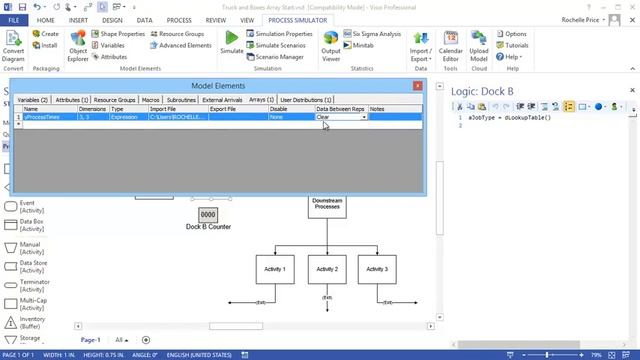
Task: Click Paste in the Logic toolbar
Action: point(482,107)
